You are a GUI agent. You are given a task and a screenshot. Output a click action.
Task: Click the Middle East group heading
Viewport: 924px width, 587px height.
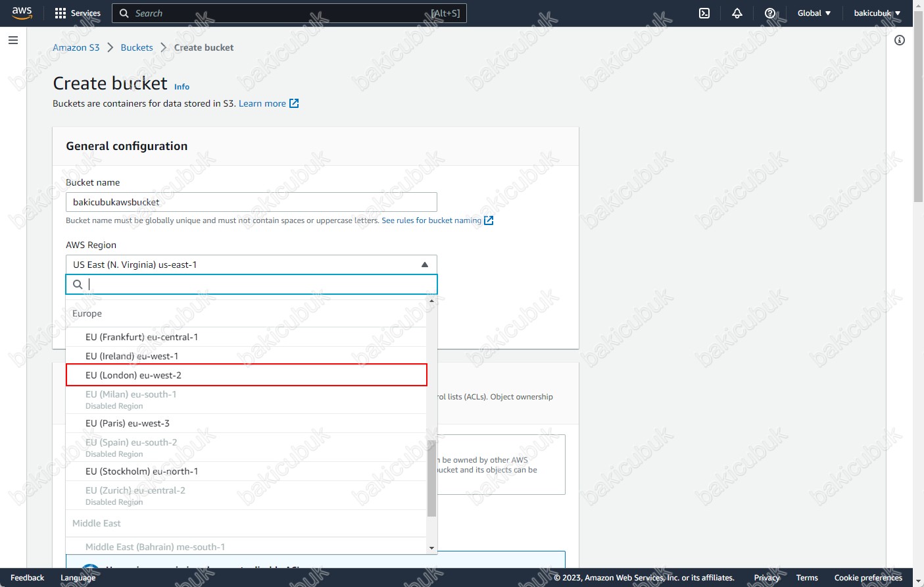(97, 523)
